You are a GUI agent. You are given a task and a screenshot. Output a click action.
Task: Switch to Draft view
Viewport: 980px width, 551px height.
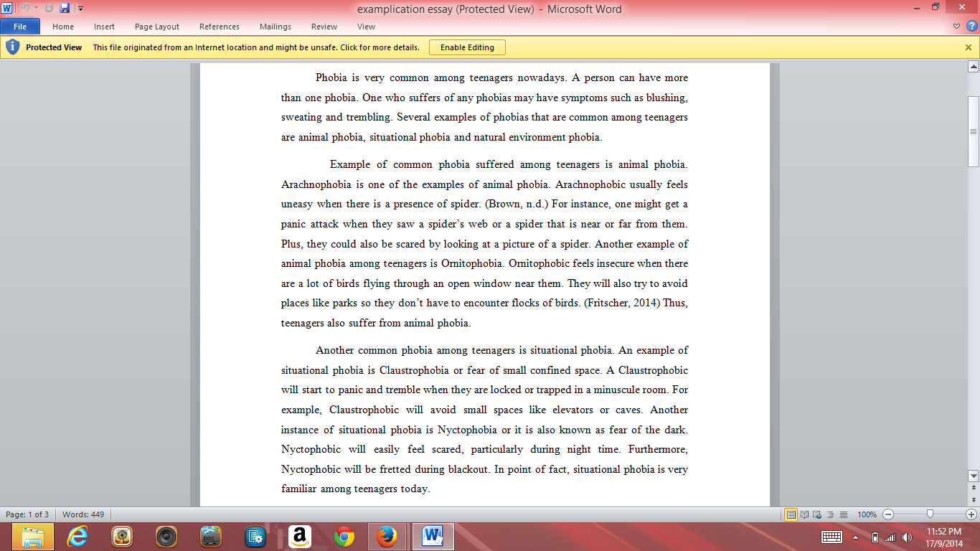coord(844,514)
